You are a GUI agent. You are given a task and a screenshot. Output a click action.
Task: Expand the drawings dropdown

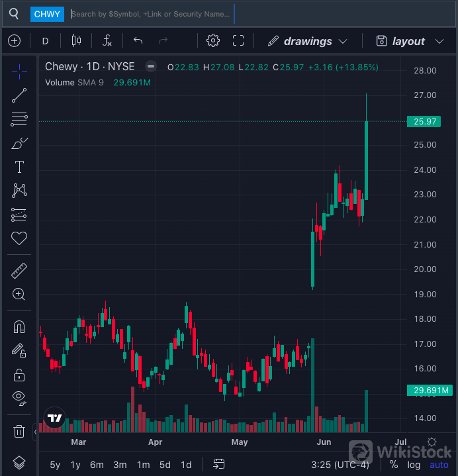[308, 41]
